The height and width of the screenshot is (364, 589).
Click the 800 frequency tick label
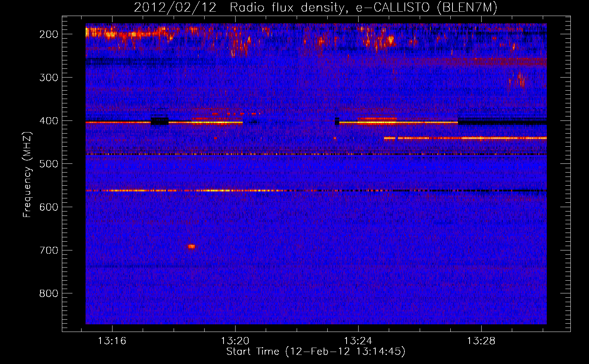pos(49,294)
